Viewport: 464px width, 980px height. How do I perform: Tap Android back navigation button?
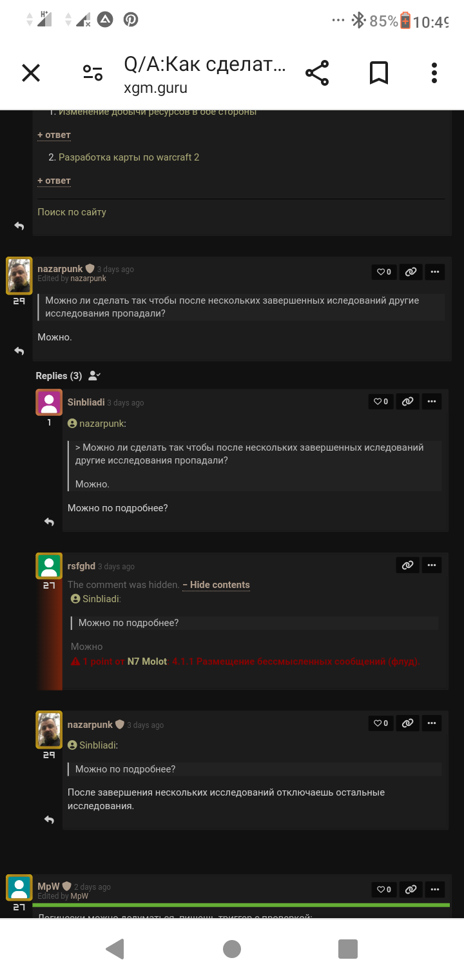tap(115, 948)
